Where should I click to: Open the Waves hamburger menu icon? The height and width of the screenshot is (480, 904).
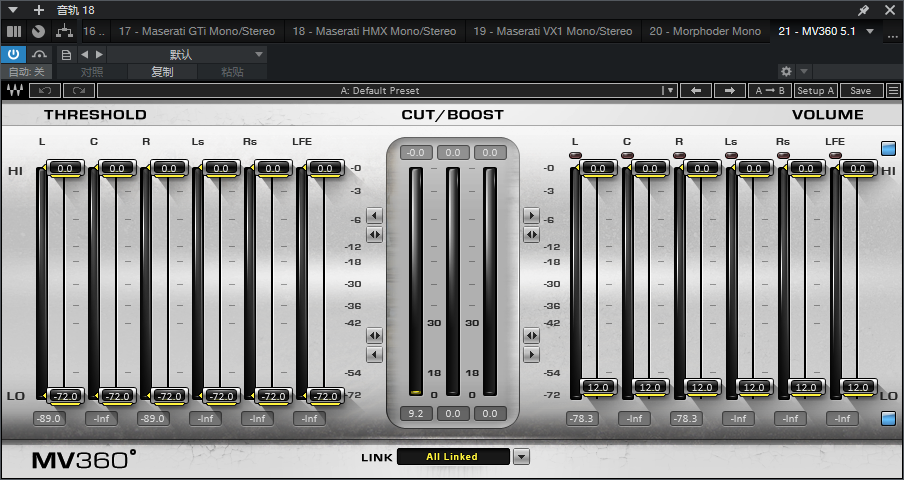pyautogui.click(x=894, y=90)
